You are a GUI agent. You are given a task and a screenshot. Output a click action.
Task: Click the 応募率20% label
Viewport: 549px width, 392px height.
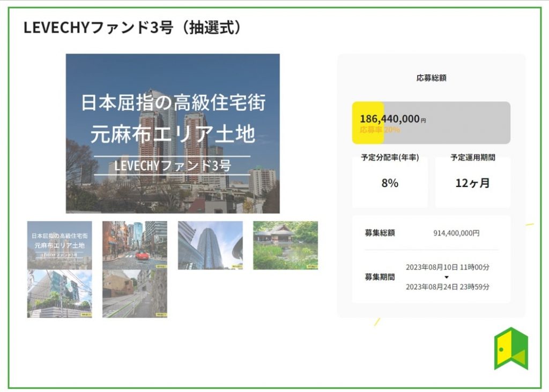pos(380,130)
